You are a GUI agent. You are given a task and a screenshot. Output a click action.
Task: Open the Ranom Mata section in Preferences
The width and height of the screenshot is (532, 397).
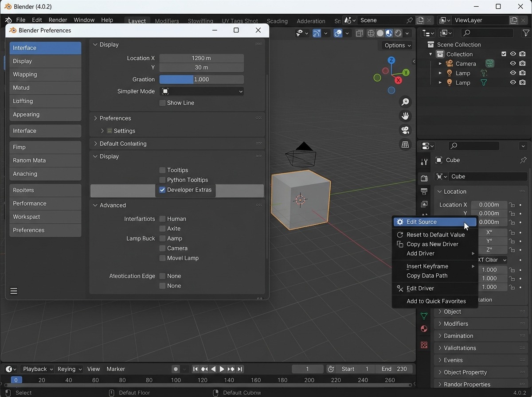coord(45,160)
